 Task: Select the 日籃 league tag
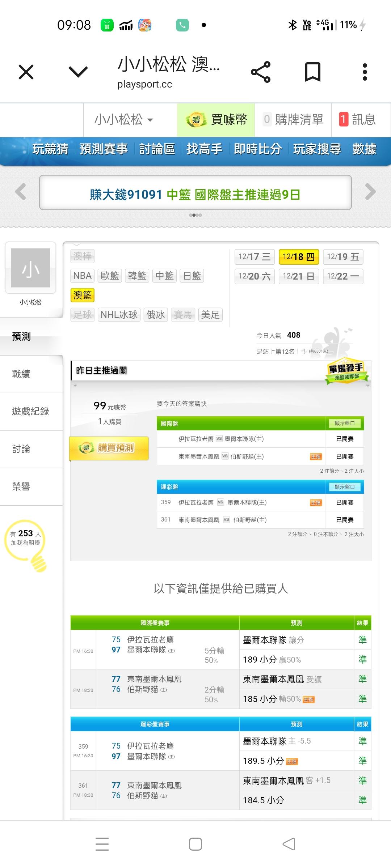tap(192, 276)
